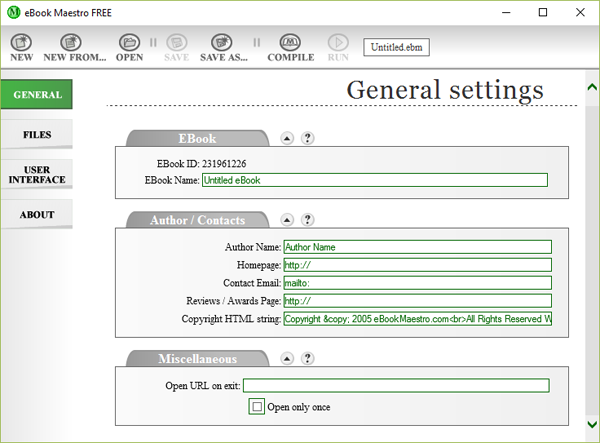This screenshot has height=443, width=600.
Task: Maximize the eBook Maestro window
Action: pos(543,12)
